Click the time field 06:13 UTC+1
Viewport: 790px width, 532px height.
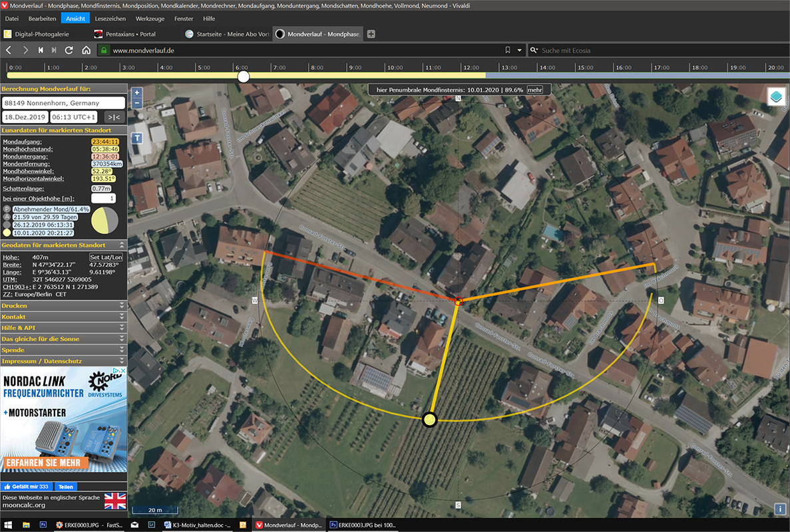pyautogui.click(x=75, y=117)
